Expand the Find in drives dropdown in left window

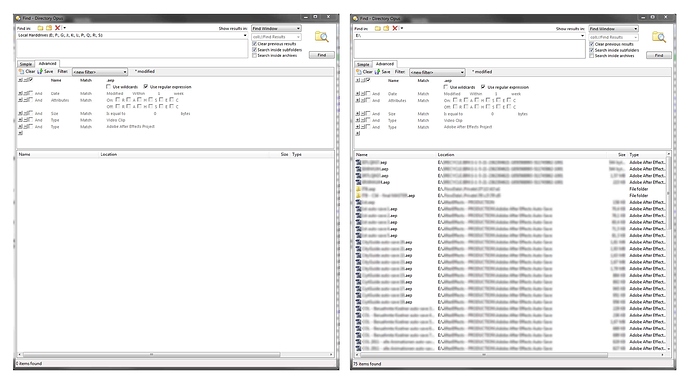point(245,35)
